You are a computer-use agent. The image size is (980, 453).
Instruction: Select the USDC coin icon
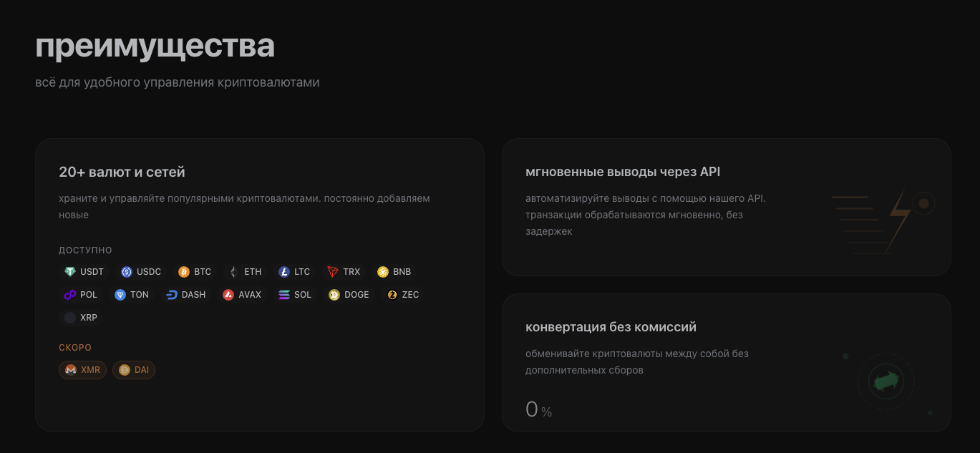coord(127,272)
